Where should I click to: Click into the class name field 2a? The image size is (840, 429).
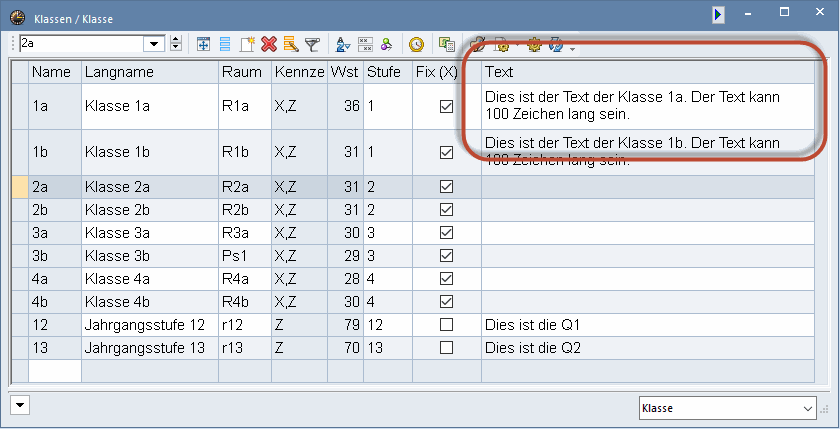(x=81, y=44)
